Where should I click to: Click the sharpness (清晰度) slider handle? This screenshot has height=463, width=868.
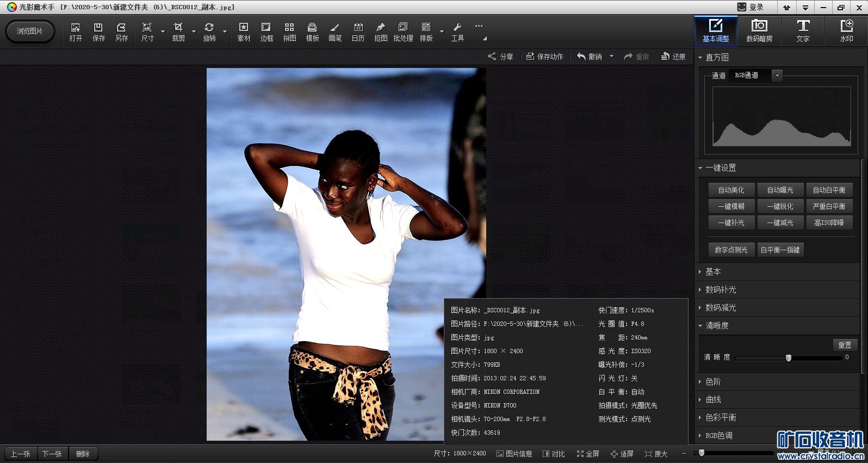point(789,358)
